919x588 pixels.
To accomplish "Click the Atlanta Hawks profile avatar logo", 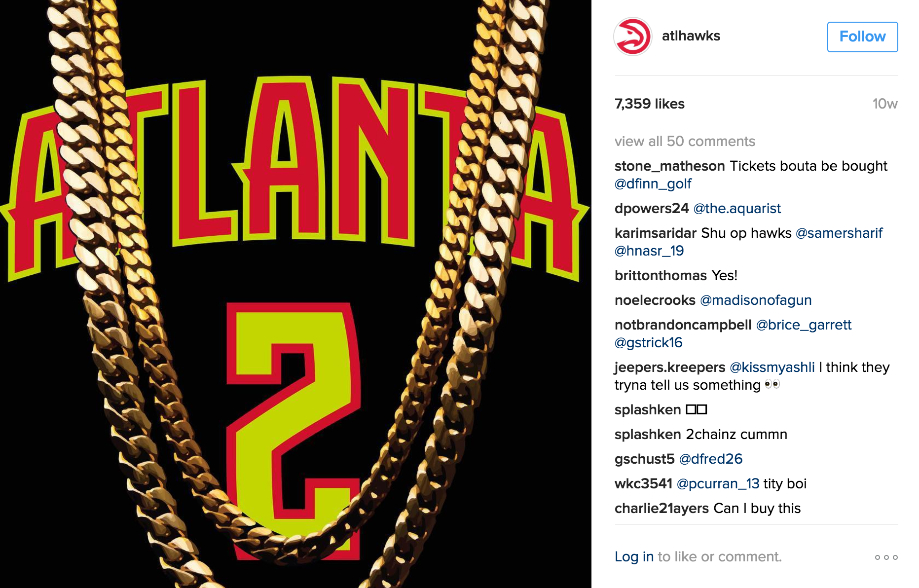I will (x=632, y=37).
